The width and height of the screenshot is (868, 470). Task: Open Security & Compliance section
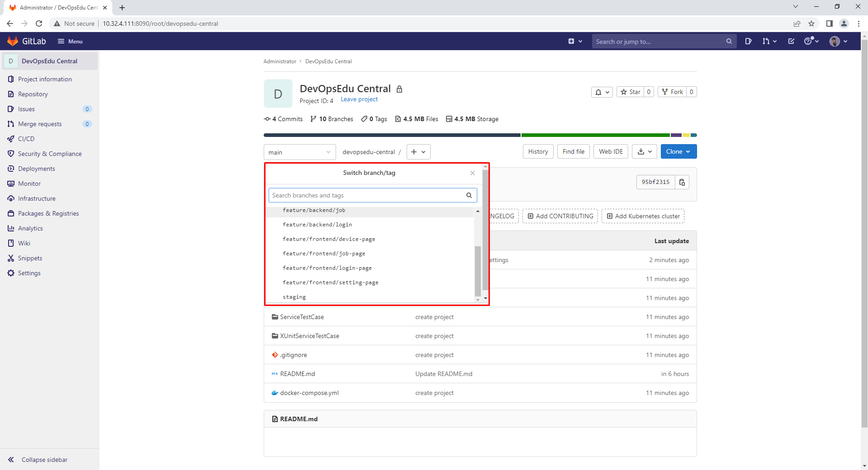tap(50, 154)
